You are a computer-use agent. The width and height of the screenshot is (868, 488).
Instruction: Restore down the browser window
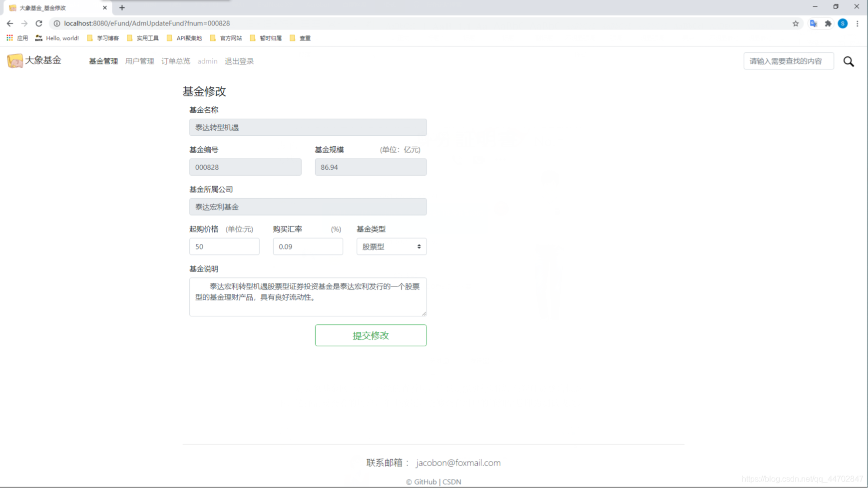pos(836,6)
